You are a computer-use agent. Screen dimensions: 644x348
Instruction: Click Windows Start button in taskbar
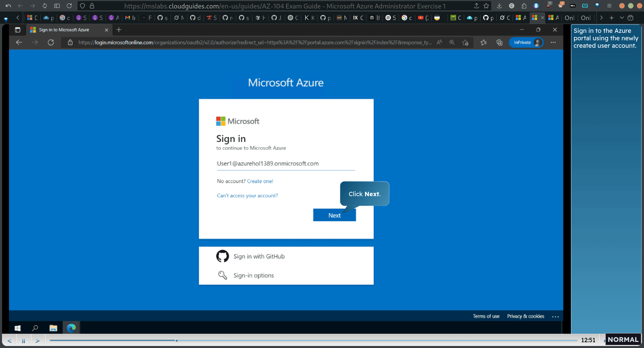pyautogui.click(x=18, y=328)
